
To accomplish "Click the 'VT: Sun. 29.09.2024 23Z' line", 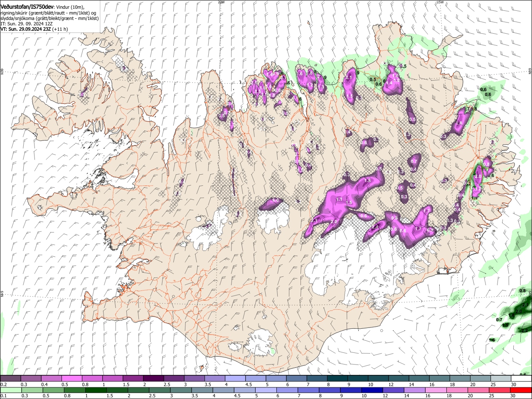I will pyautogui.click(x=26, y=29).
